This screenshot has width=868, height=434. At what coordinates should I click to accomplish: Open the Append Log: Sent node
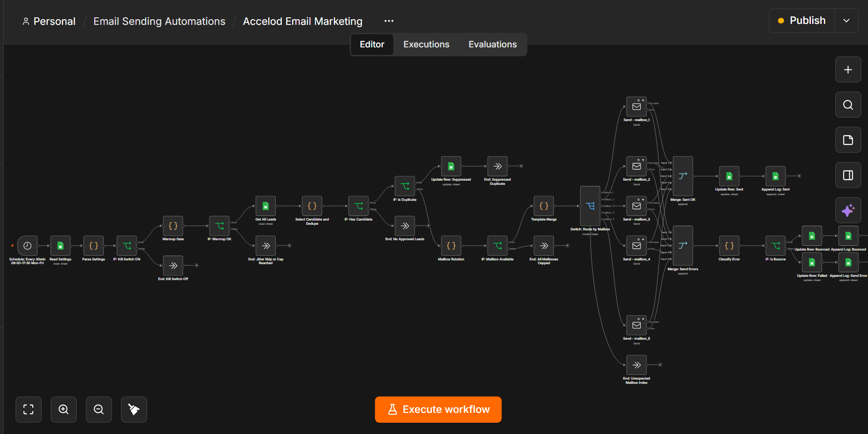click(776, 176)
